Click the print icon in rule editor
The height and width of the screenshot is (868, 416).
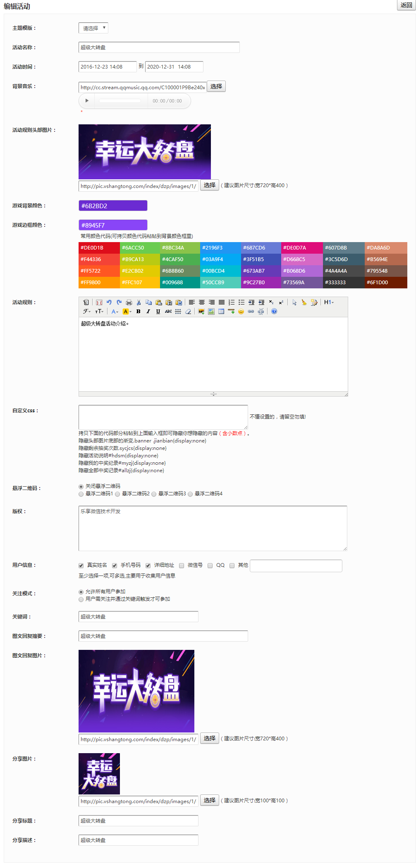pyautogui.click(x=129, y=302)
